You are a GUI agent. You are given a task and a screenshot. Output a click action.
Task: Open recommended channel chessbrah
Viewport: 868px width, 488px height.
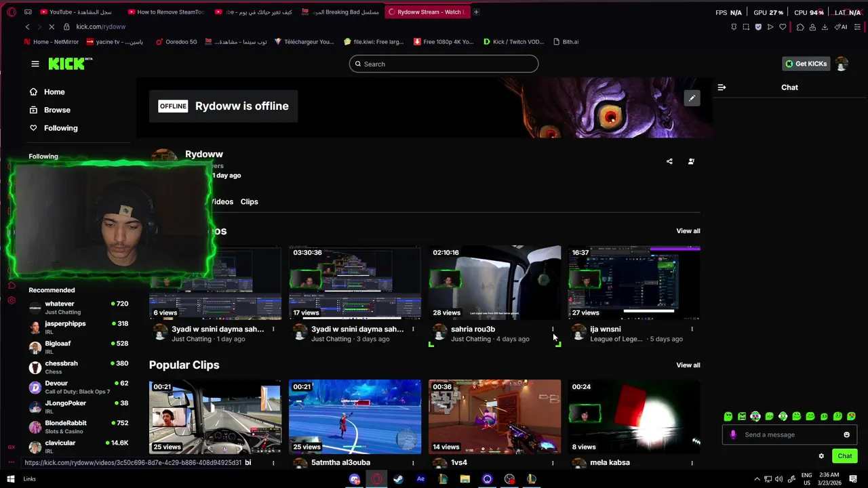(78, 367)
